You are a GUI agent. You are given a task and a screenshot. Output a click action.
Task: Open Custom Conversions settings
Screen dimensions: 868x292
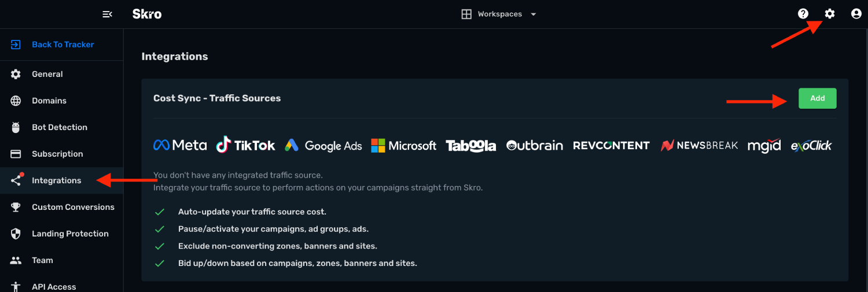tap(61, 207)
